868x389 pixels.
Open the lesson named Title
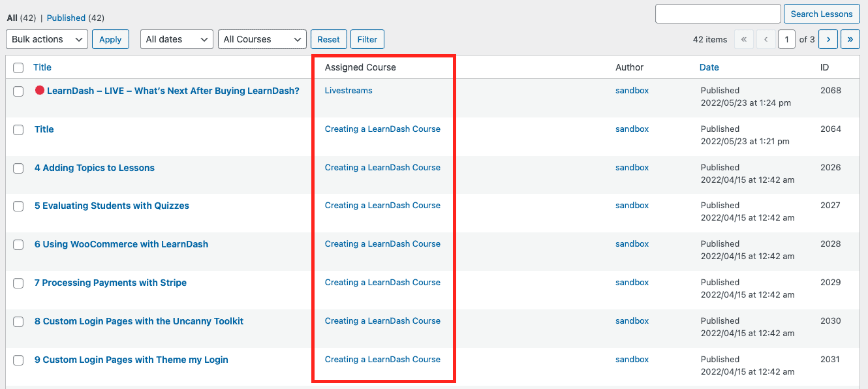tap(44, 129)
